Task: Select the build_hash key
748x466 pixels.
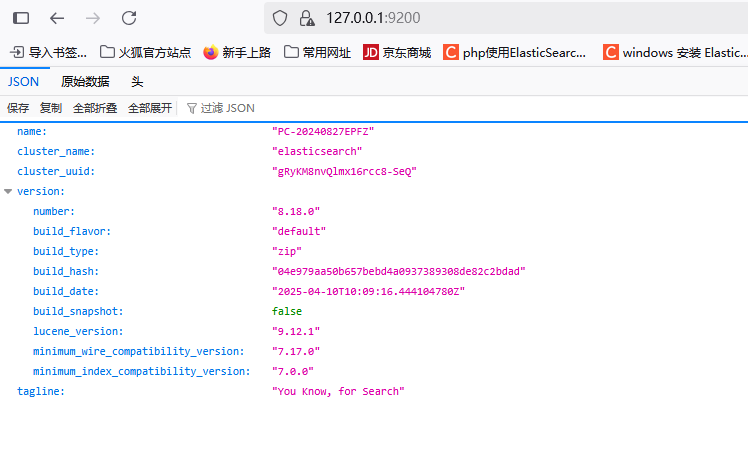Action: point(66,271)
